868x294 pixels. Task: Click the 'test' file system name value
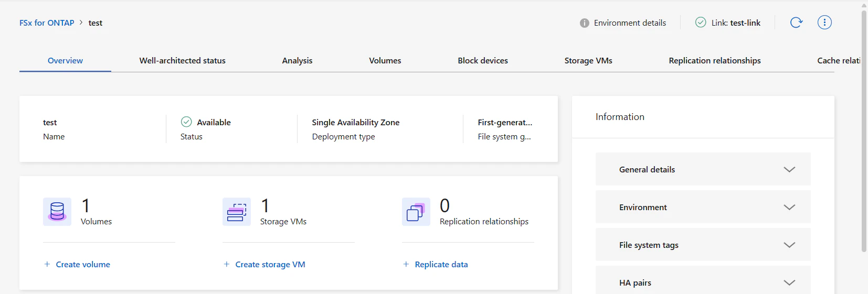(x=50, y=122)
